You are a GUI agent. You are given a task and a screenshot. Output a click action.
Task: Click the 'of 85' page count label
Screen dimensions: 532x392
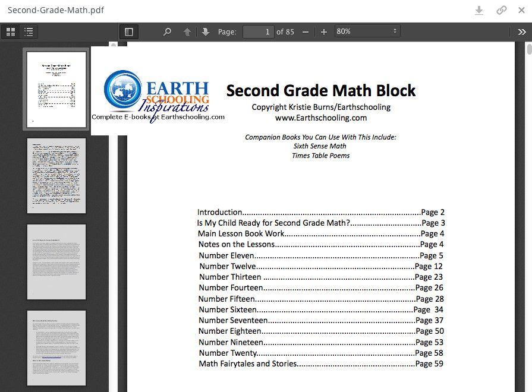(x=285, y=32)
